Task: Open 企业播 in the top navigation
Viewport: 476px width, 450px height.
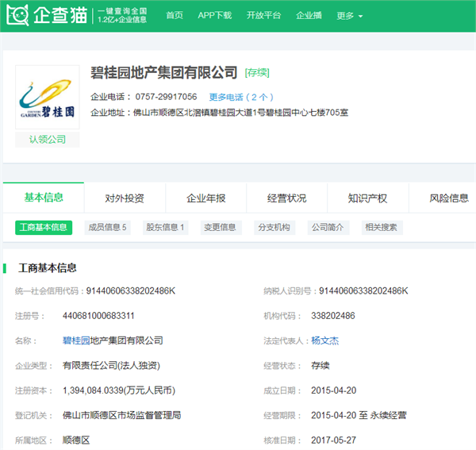Action: [309, 15]
